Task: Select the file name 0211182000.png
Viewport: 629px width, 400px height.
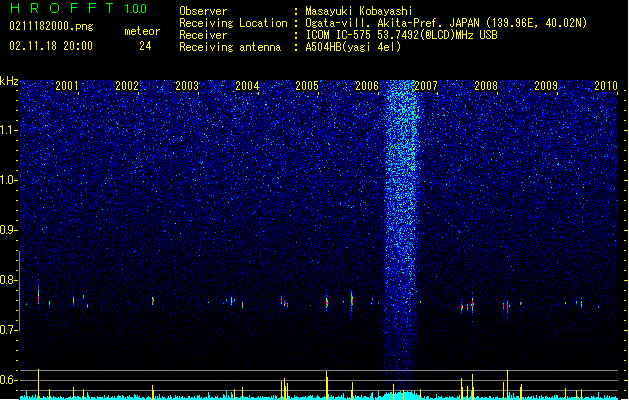Action: [x=51, y=26]
